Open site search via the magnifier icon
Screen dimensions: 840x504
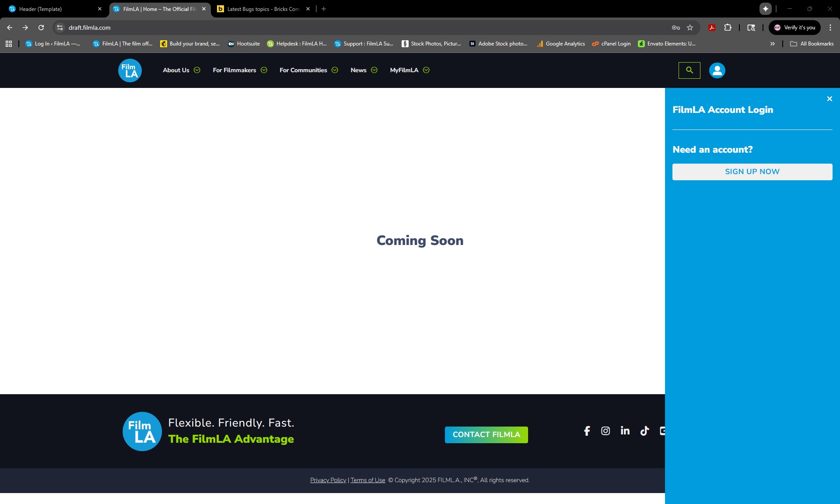[x=689, y=70]
